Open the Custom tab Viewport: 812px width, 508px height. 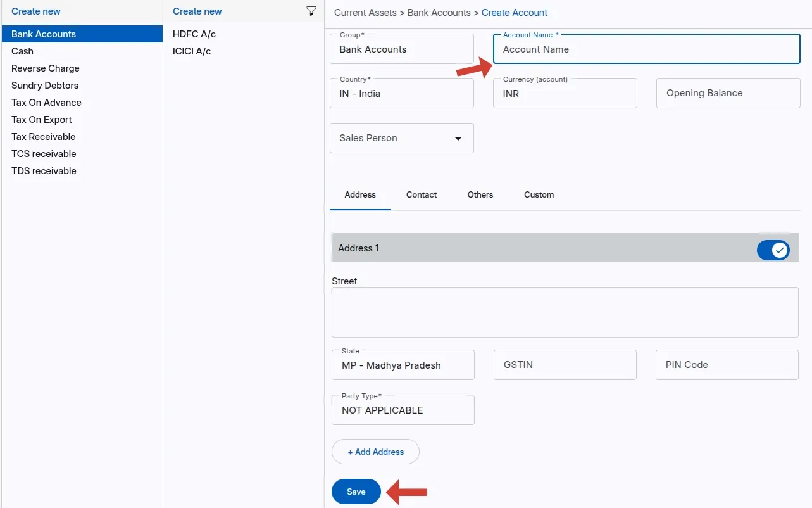pyautogui.click(x=539, y=195)
